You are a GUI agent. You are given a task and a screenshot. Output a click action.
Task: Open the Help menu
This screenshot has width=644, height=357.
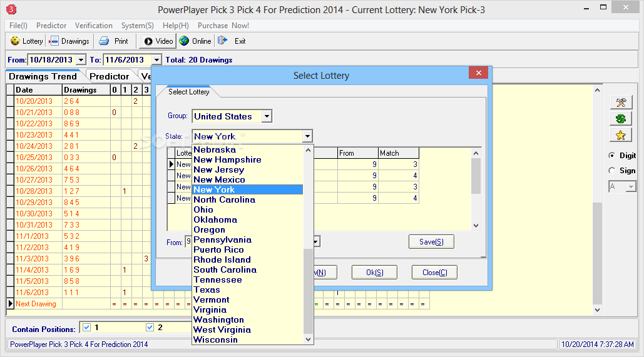[176, 26]
